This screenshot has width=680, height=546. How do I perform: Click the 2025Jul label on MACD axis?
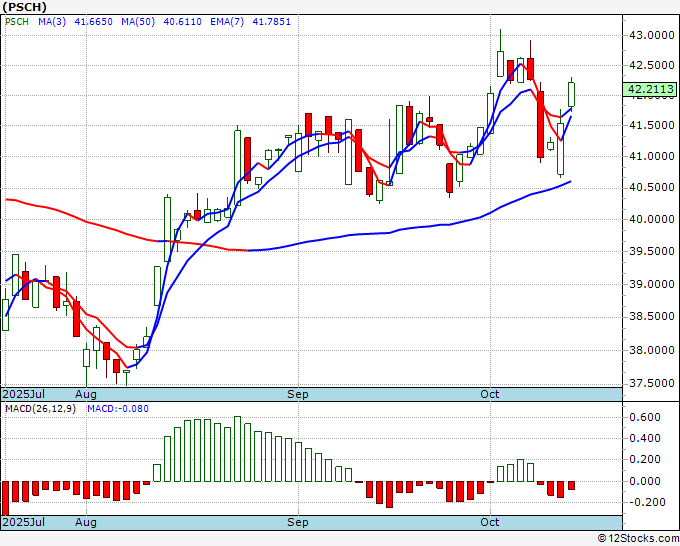(x=24, y=522)
